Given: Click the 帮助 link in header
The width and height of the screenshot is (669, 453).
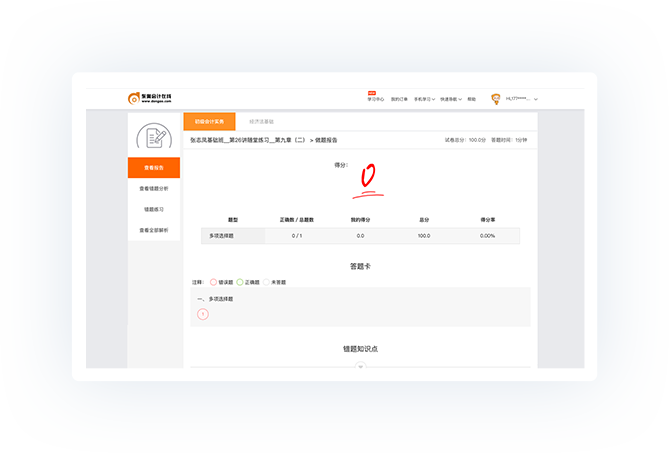Looking at the screenshot, I should click(471, 99).
